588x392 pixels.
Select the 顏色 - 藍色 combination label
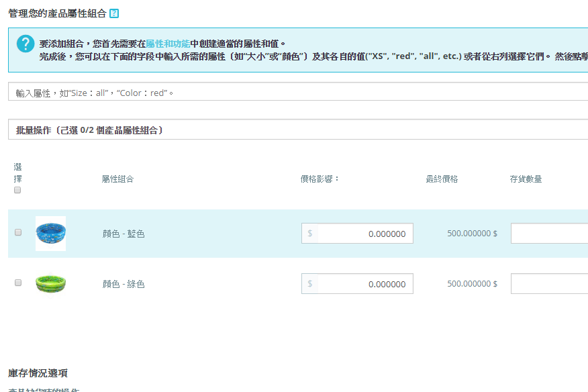124,234
